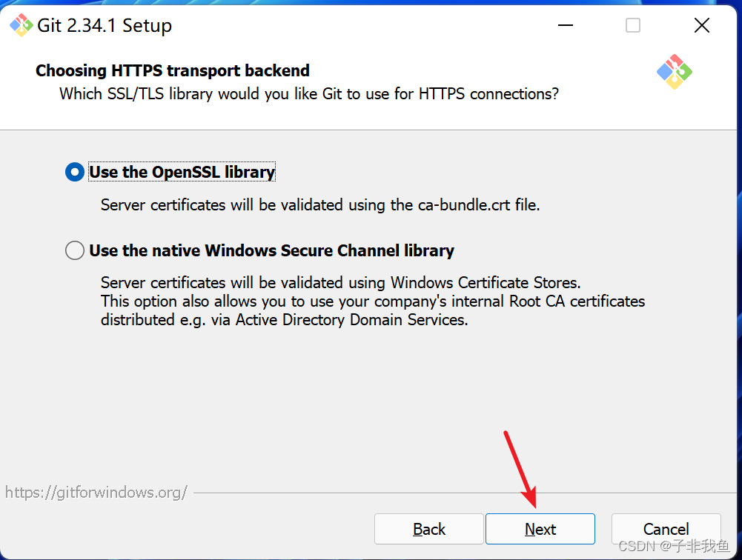This screenshot has width=742, height=560.
Task: Click the 'Use the OpenSSL library' label
Action: point(182,172)
